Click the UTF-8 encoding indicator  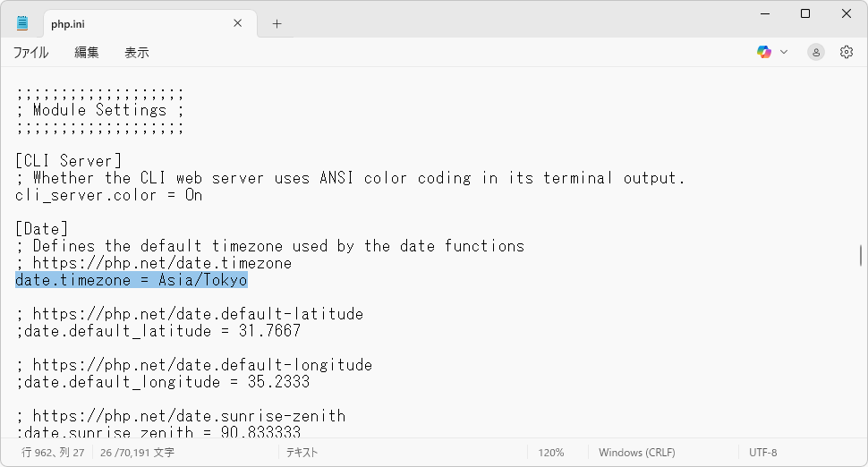click(x=762, y=453)
